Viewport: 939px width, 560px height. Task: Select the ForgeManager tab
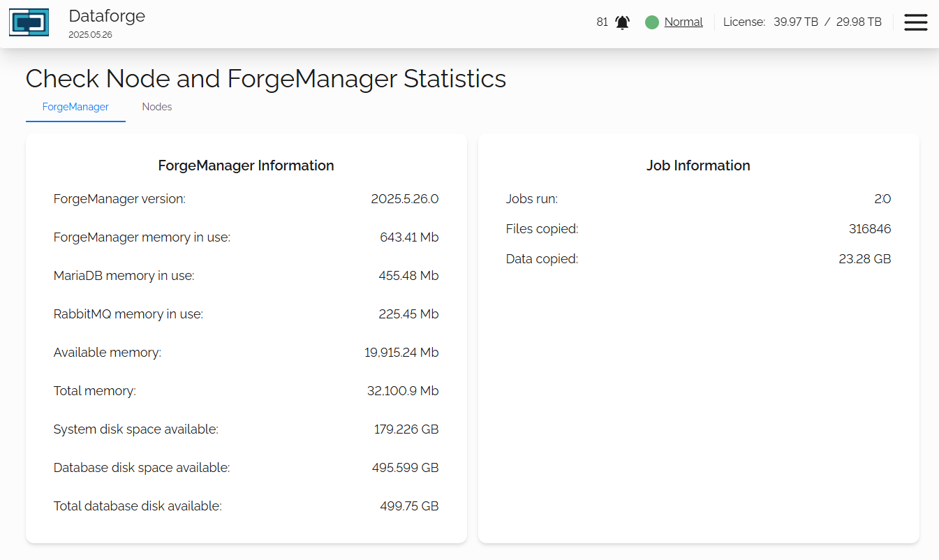click(x=75, y=107)
